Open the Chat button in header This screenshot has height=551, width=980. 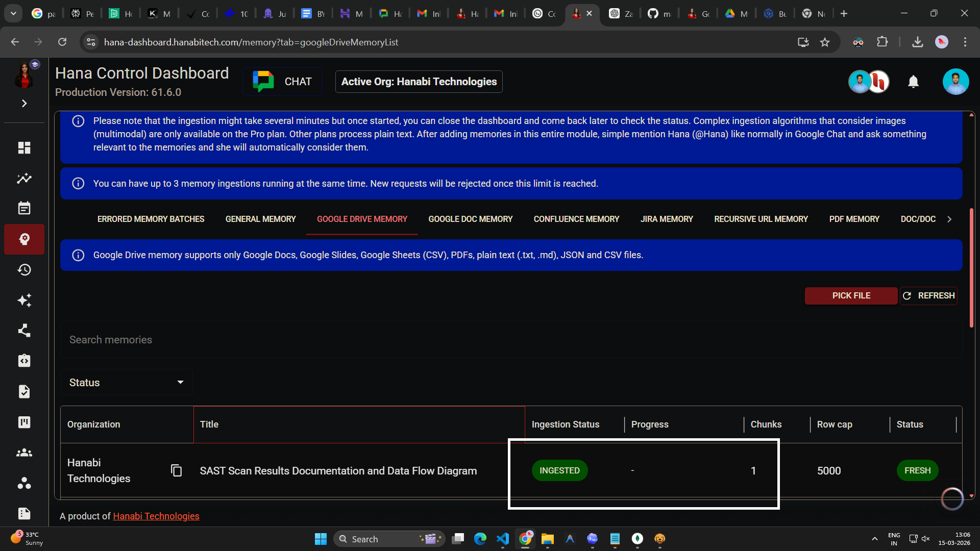[282, 82]
